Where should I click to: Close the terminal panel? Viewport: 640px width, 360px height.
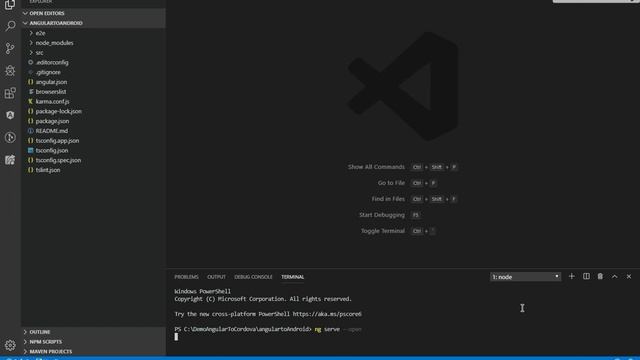629,277
